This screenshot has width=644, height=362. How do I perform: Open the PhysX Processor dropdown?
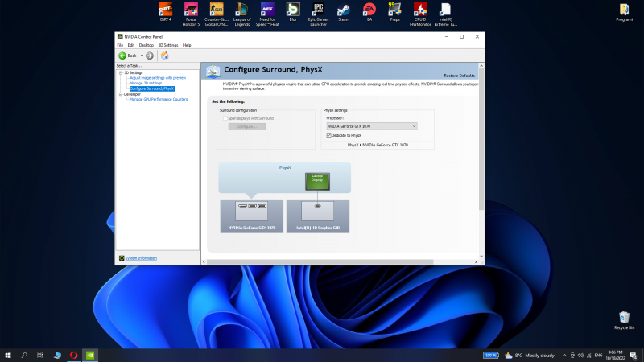pos(372,126)
